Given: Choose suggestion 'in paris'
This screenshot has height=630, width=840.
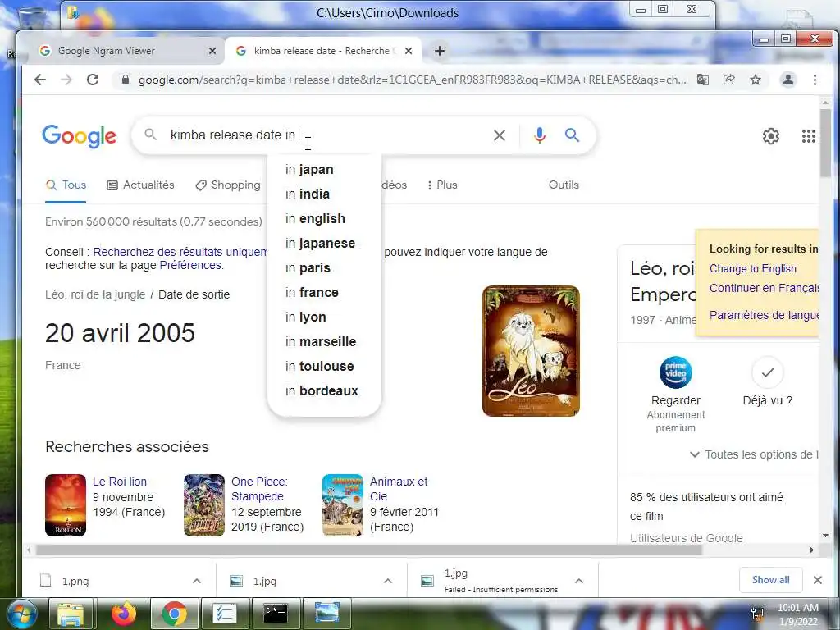Looking at the screenshot, I should tap(324, 268).
